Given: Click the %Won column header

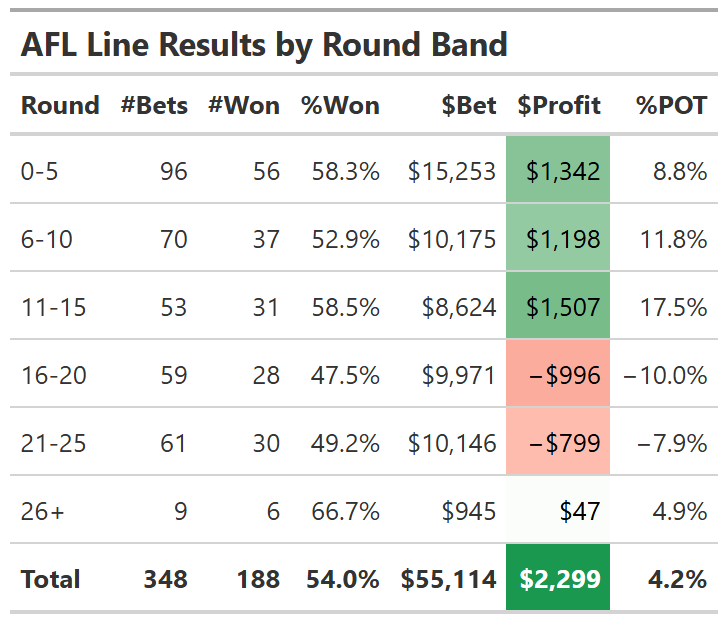Looking at the screenshot, I should pos(340,105).
